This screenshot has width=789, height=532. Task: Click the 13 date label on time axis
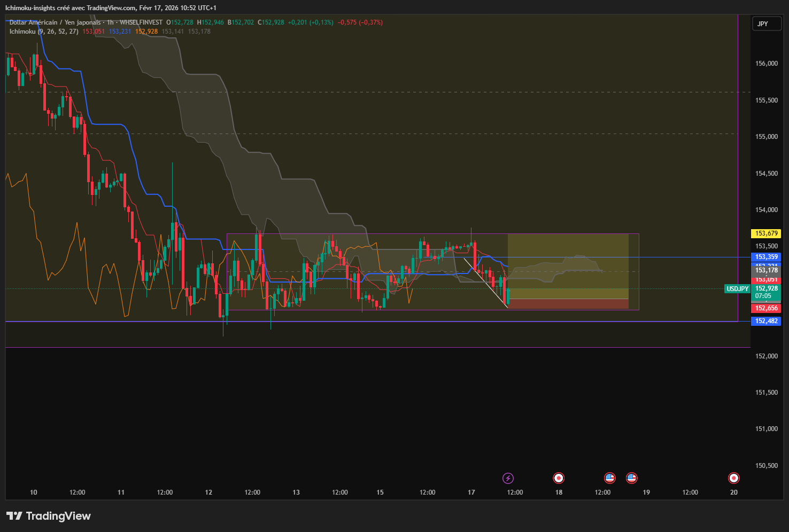coord(296,492)
